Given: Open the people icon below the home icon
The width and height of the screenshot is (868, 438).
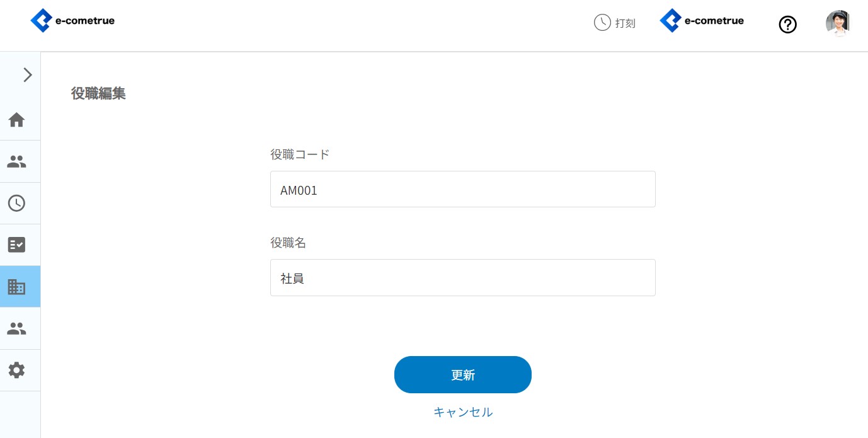Looking at the screenshot, I should click(x=16, y=161).
